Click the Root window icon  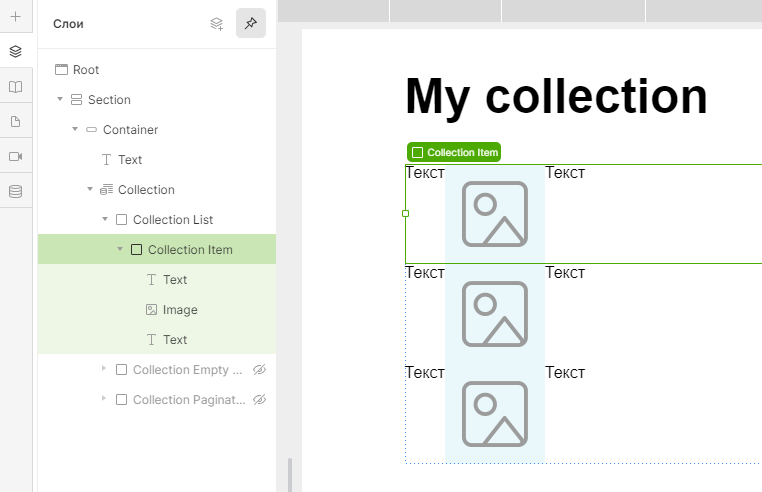[61, 70]
